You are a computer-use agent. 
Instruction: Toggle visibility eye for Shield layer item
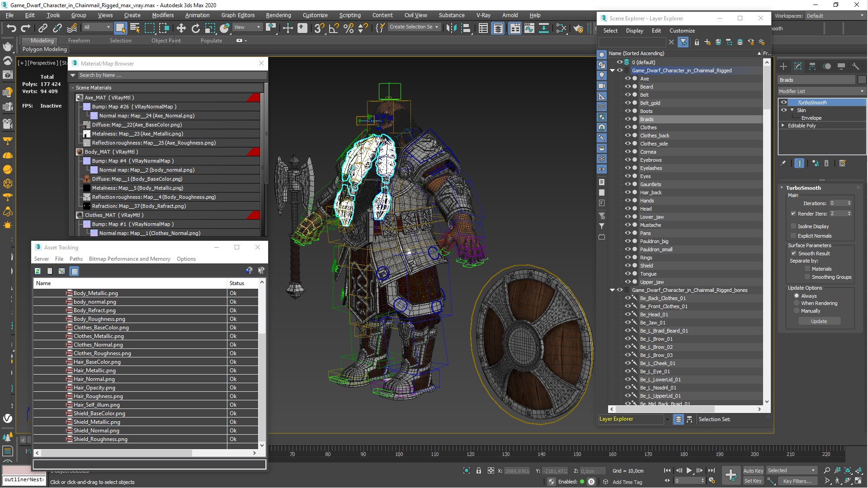(x=628, y=266)
